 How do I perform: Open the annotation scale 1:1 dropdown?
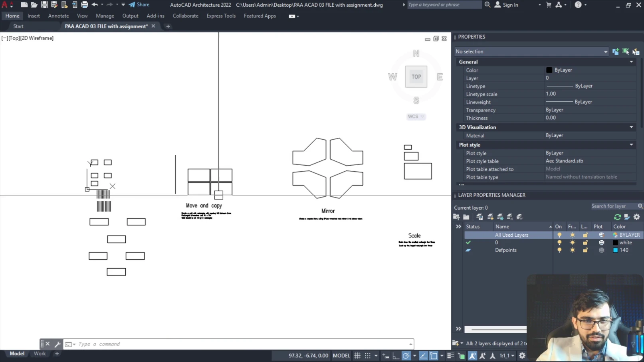pos(507,356)
